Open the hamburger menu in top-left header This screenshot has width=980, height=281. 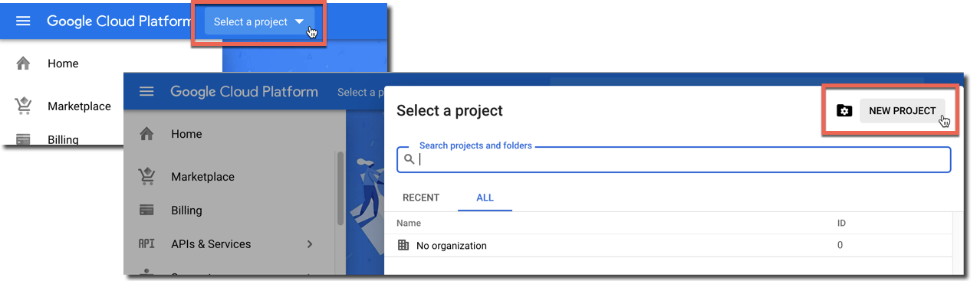pyautogui.click(x=23, y=21)
